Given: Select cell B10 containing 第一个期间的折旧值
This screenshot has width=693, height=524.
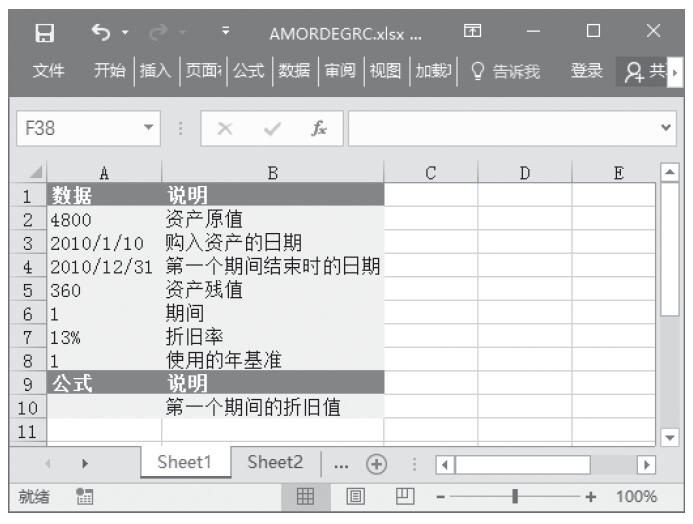Looking at the screenshot, I should (272, 407).
